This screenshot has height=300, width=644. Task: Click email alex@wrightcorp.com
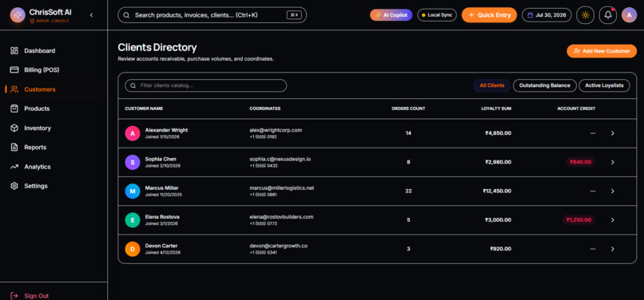click(276, 130)
